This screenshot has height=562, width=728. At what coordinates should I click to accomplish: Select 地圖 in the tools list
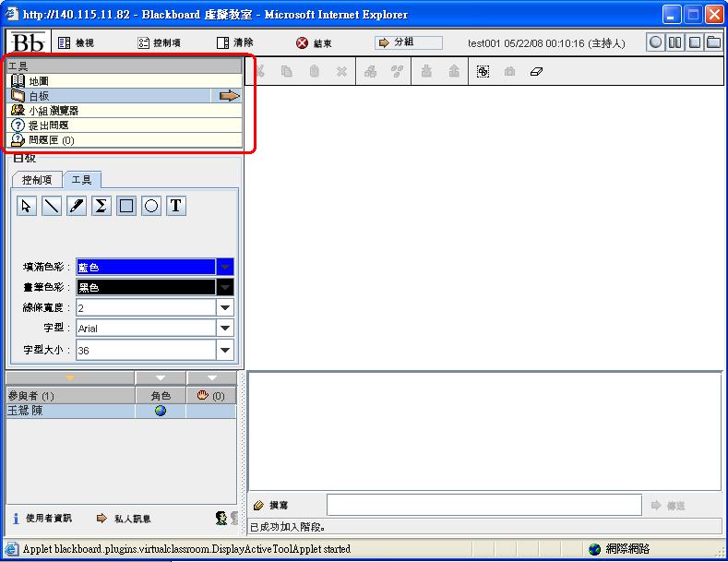39,81
